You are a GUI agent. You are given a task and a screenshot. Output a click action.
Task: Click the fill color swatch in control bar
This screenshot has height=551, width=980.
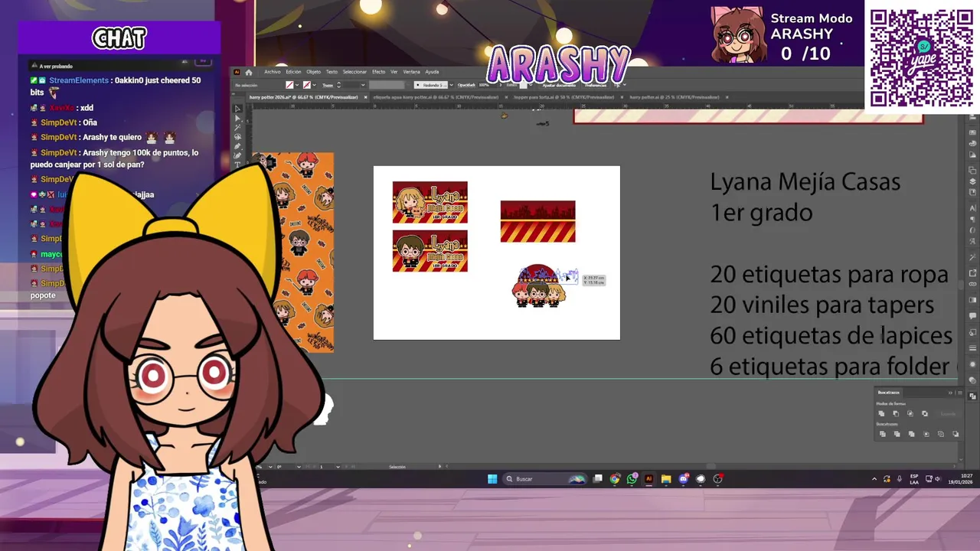pyautogui.click(x=289, y=85)
